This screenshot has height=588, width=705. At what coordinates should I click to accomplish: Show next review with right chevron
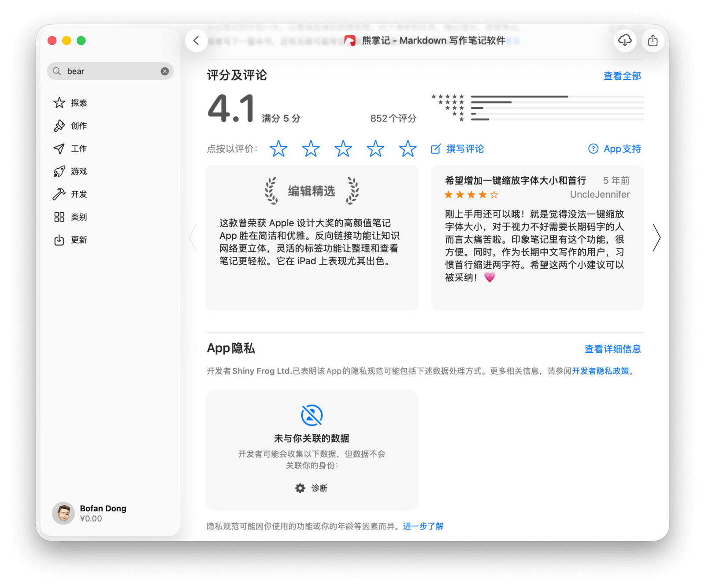coord(657,238)
